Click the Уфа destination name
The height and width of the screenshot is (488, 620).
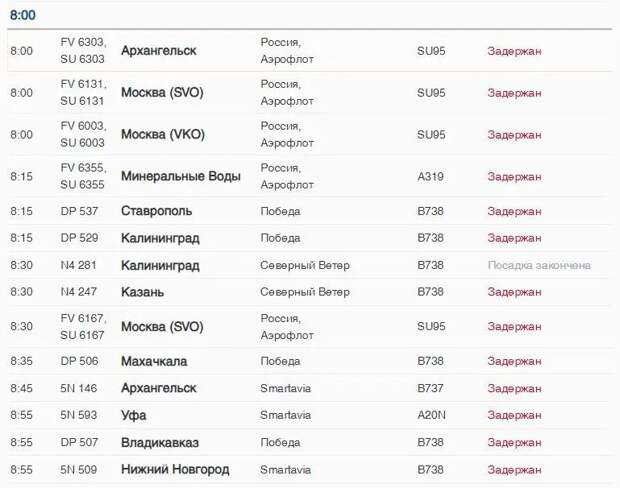(x=134, y=415)
